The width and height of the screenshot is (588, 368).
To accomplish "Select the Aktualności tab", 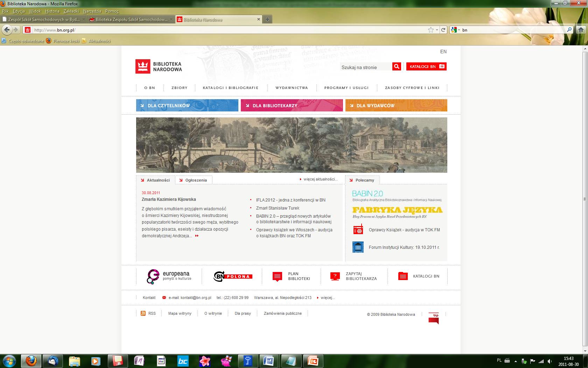I will point(155,180).
